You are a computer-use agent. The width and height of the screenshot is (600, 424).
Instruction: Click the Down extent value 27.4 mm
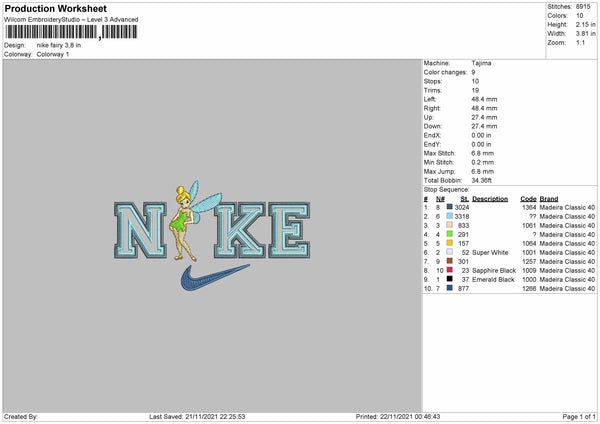[484, 126]
